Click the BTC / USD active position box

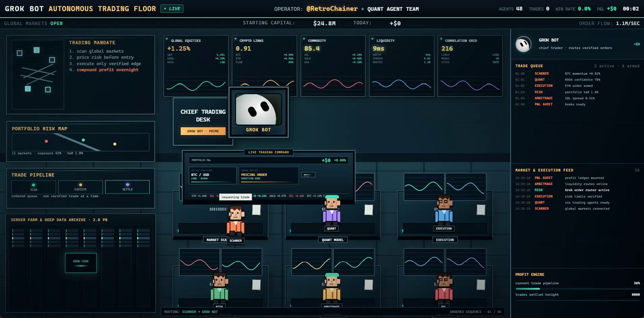click(x=213, y=175)
